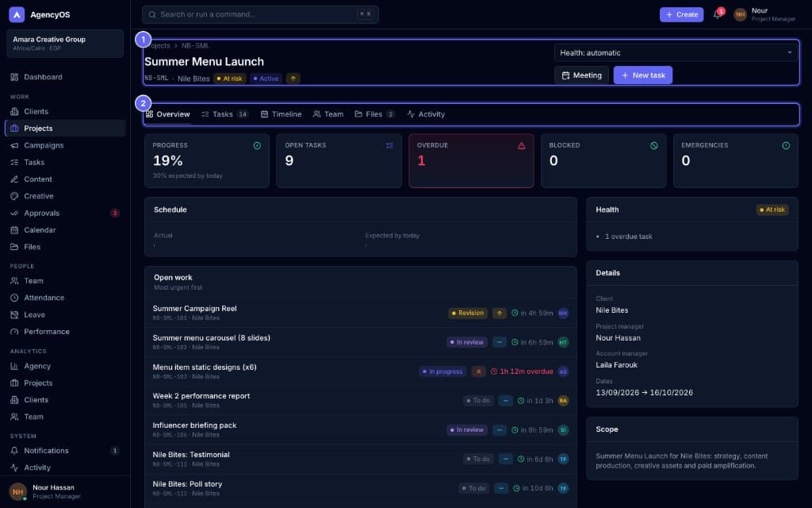Click the Open Tasks card's list icon
Image resolution: width=812 pixels, height=508 pixels.
pos(389,146)
